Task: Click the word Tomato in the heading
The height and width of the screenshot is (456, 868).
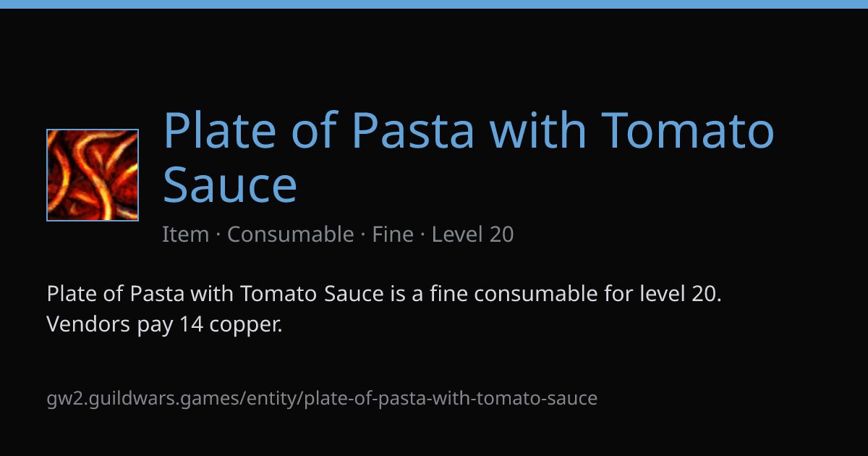Action: click(x=689, y=130)
